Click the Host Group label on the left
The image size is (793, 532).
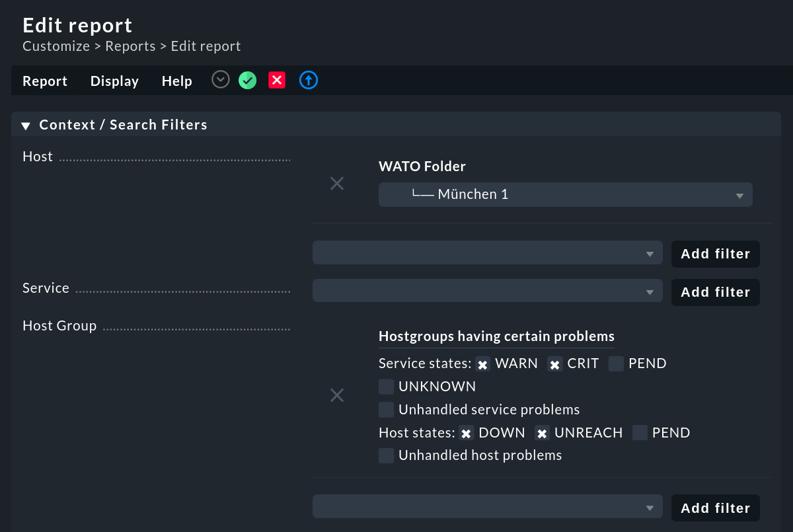59,326
